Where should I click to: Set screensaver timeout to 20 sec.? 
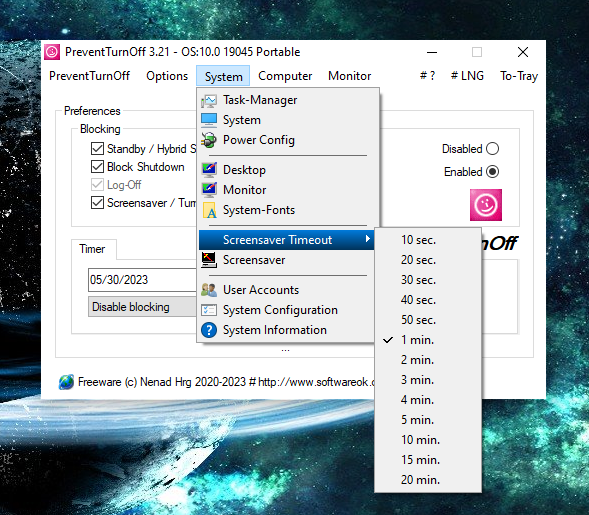[428, 260]
